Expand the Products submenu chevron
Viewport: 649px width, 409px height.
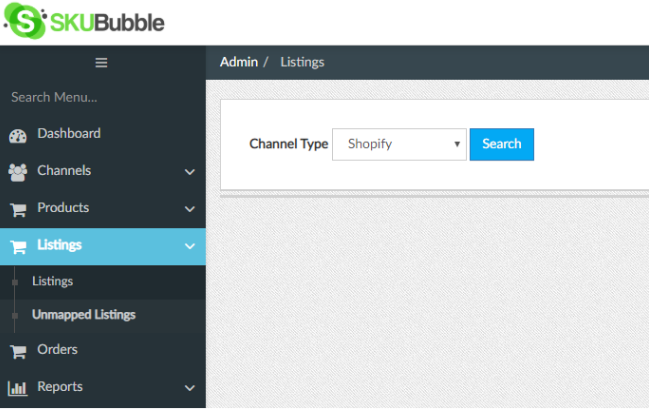click(189, 209)
